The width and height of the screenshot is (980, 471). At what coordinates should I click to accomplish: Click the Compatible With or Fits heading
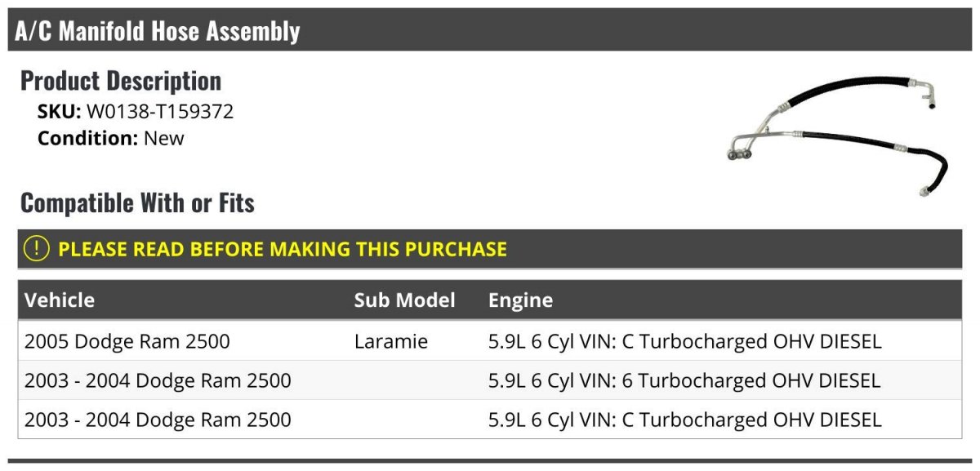point(137,202)
